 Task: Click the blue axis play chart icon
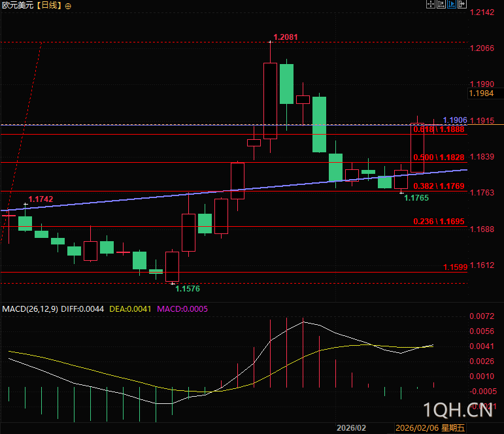tap(451, 4)
